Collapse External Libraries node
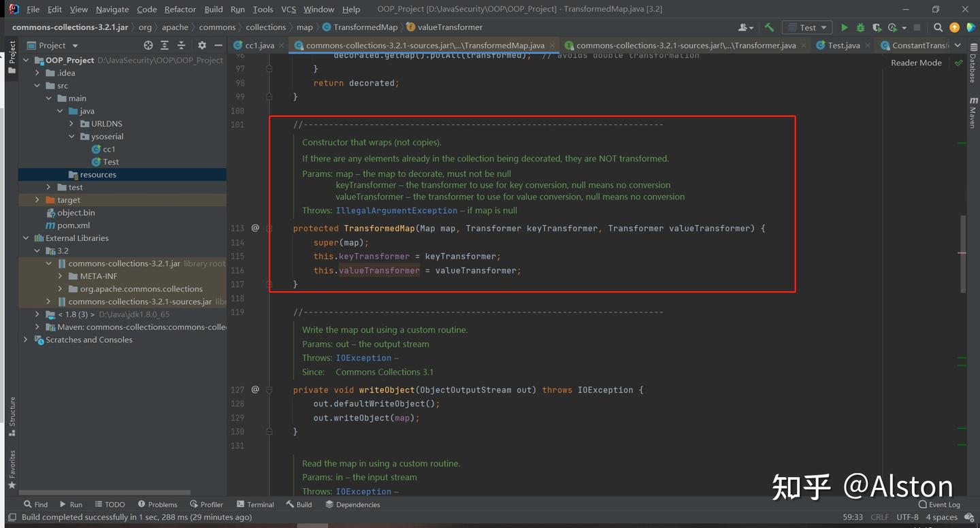The height and width of the screenshot is (528, 980). click(26, 238)
